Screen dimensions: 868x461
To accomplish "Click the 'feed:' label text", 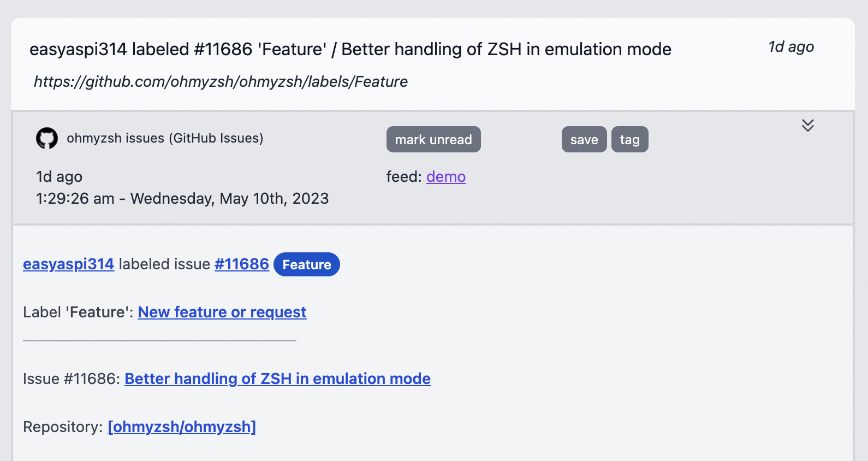I will point(404,176).
